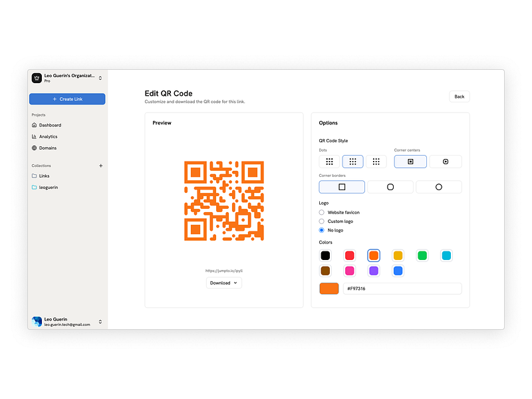Pick the cyan color swatch
This screenshot has height=399, width=532.
point(446,255)
